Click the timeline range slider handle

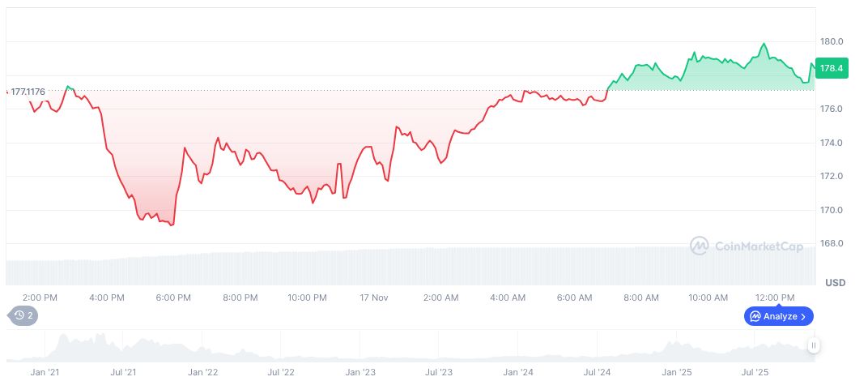(813, 345)
